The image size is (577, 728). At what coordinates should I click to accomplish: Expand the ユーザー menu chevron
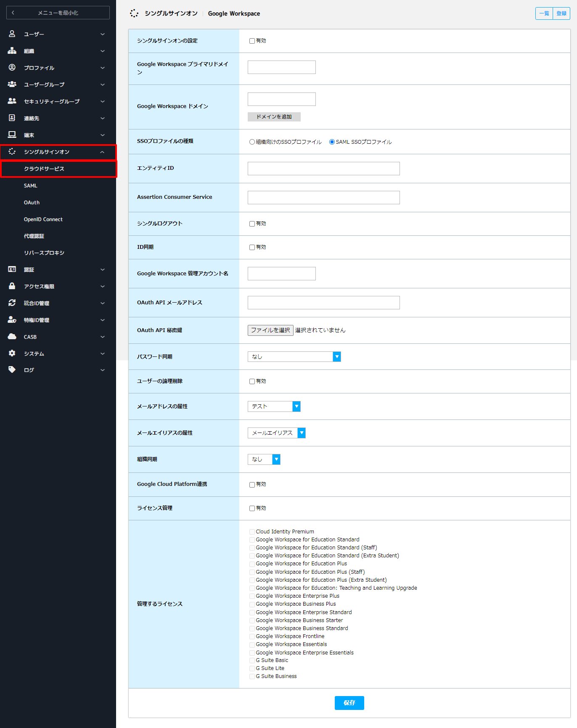[x=103, y=34]
